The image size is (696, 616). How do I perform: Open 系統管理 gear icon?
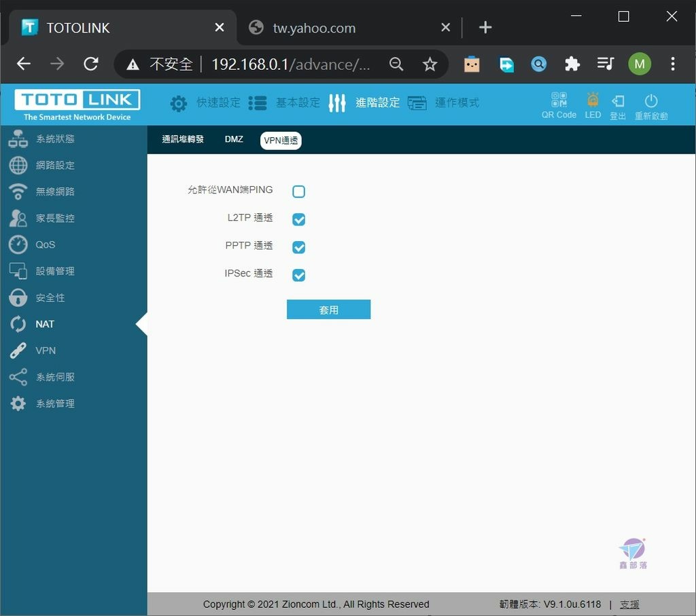pos(18,403)
